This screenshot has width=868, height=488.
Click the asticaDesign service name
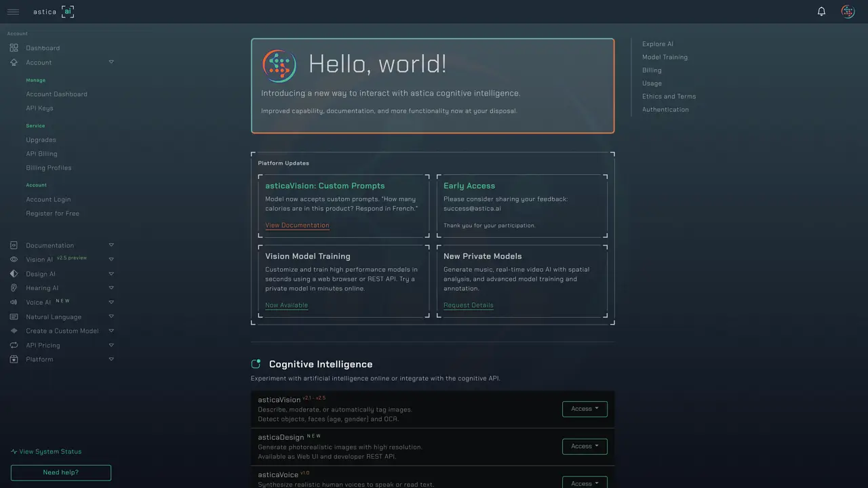pos(281,437)
